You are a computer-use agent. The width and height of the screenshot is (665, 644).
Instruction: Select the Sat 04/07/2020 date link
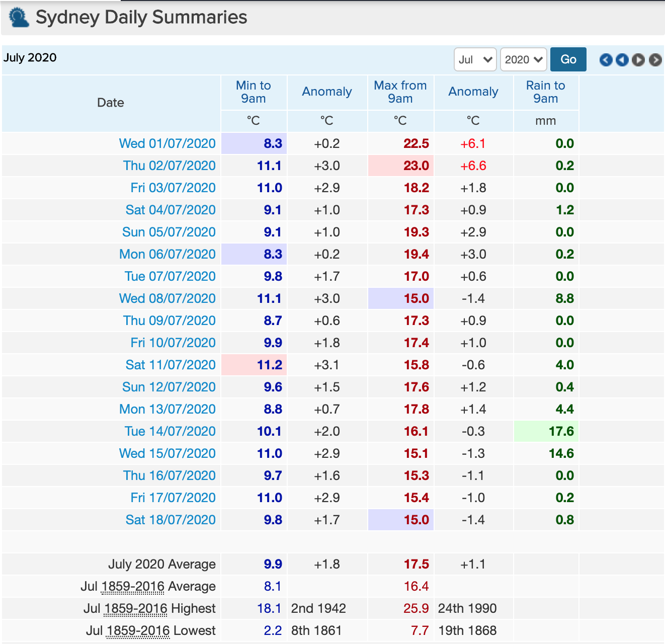(x=170, y=210)
